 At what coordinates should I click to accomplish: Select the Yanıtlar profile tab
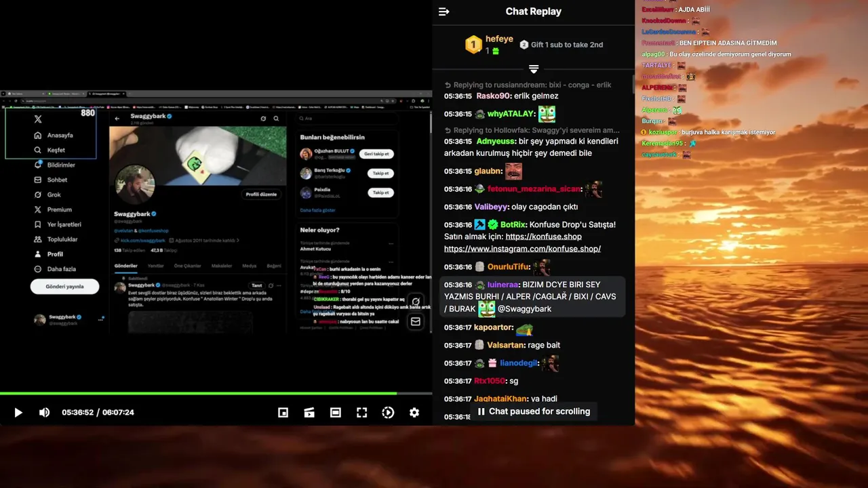pos(156,266)
